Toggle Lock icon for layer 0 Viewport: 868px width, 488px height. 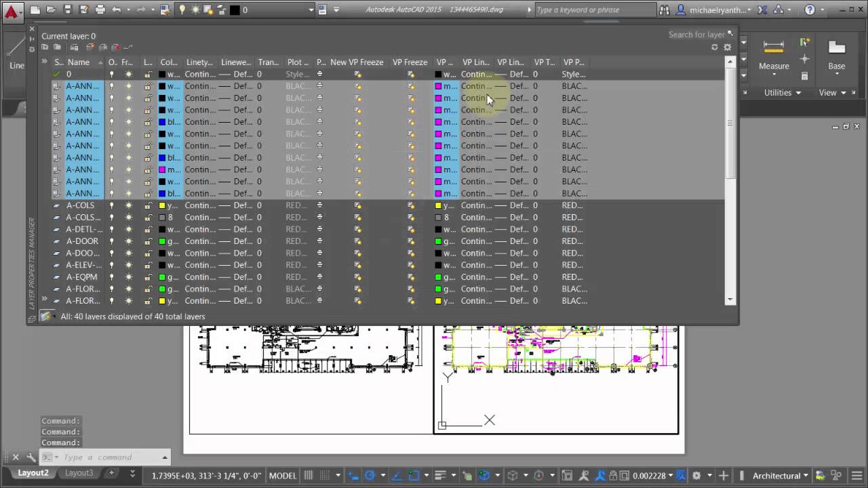click(148, 75)
